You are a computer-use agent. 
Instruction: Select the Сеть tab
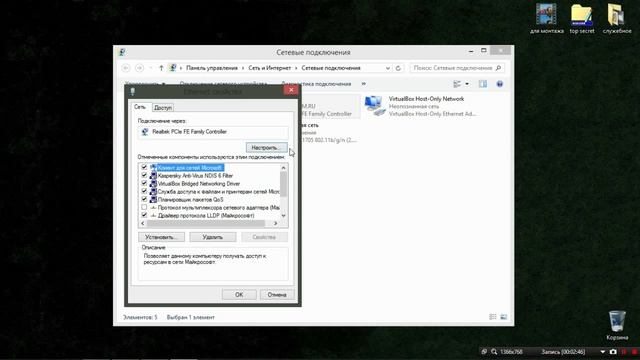140,107
